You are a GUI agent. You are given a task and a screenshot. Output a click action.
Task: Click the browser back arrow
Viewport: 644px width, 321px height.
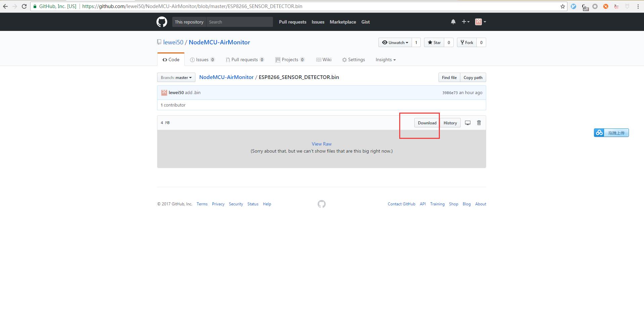5,6
